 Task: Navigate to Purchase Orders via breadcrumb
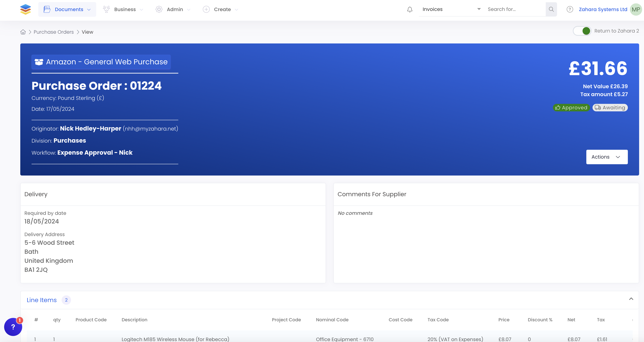[x=53, y=32]
